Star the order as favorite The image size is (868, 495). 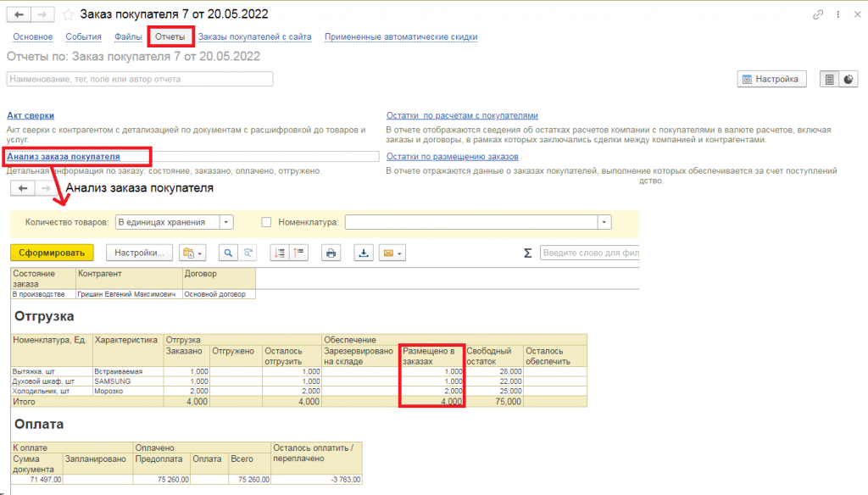tap(68, 14)
